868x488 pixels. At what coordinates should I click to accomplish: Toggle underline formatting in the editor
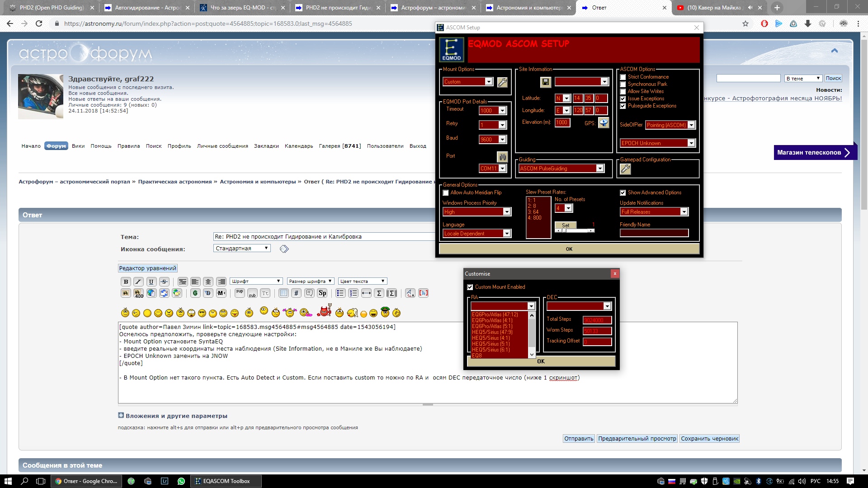[151, 282]
